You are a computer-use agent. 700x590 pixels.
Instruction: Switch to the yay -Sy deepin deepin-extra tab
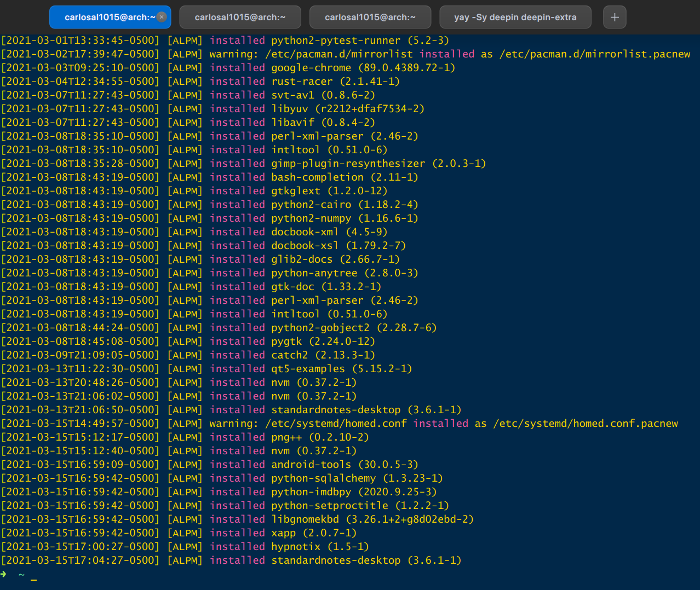(515, 17)
